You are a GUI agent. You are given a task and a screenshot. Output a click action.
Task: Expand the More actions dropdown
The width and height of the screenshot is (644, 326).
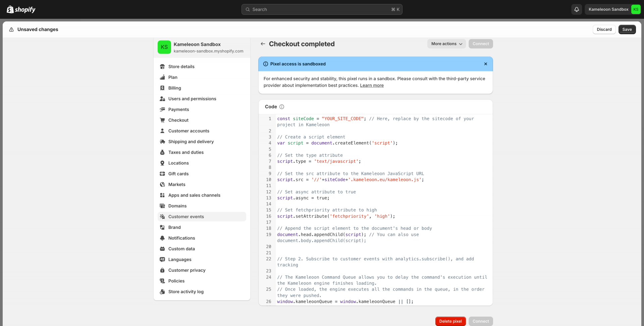tap(446, 44)
